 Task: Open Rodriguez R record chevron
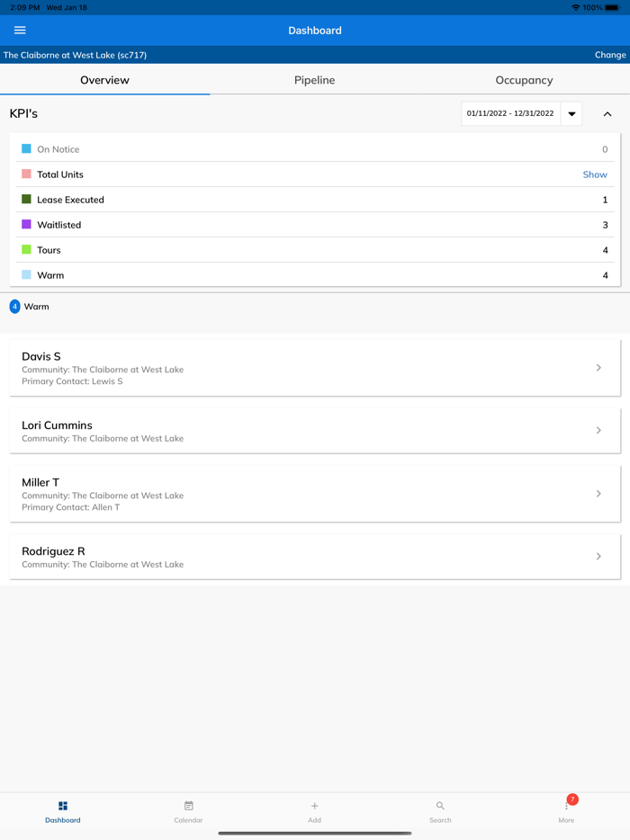click(x=598, y=556)
